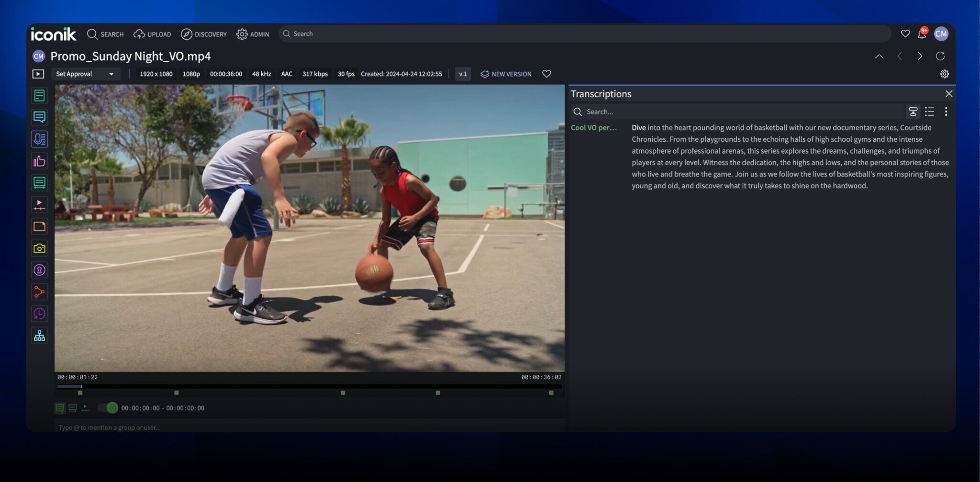
Task: Click the Metadata document icon at sidebar top
Action: [39, 95]
